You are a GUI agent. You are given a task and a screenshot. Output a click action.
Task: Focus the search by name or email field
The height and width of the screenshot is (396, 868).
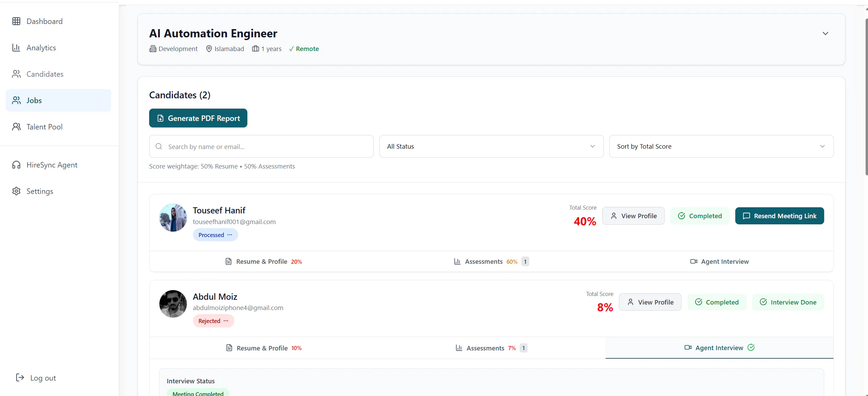tap(261, 146)
